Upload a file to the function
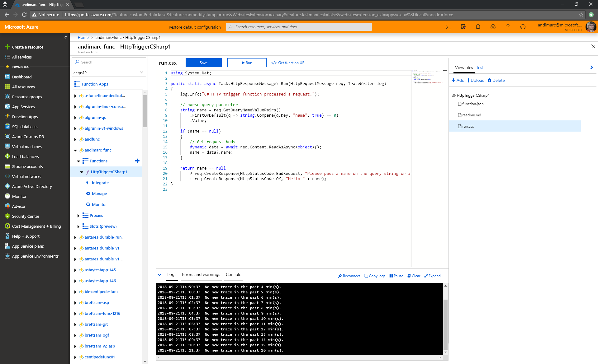598x364 pixels. pos(476,80)
